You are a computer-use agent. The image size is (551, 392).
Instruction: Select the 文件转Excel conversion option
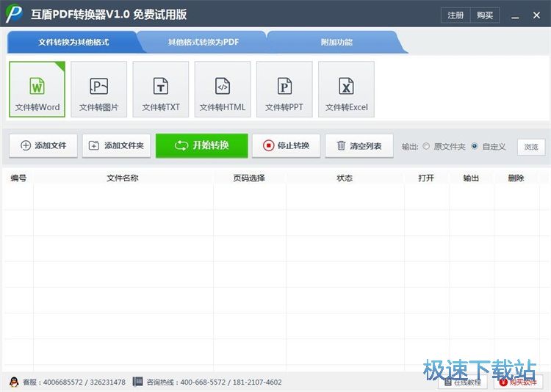(x=346, y=90)
